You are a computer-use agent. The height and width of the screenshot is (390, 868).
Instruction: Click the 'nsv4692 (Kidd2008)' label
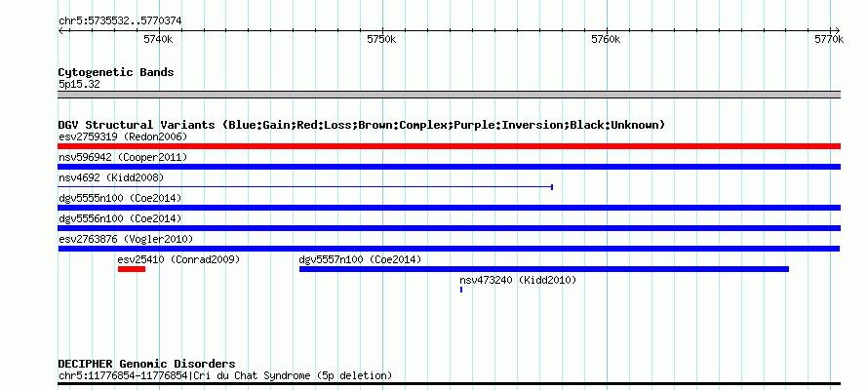click(111, 177)
